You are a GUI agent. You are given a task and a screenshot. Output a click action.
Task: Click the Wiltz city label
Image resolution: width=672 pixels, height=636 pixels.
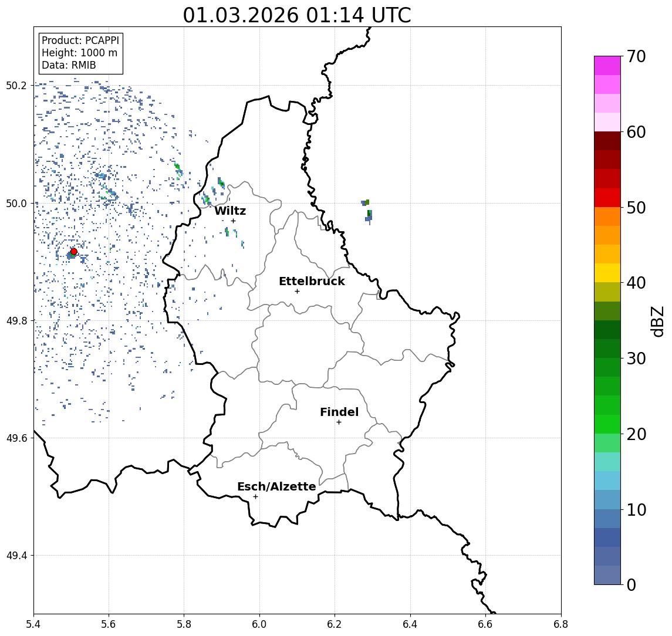coord(230,211)
